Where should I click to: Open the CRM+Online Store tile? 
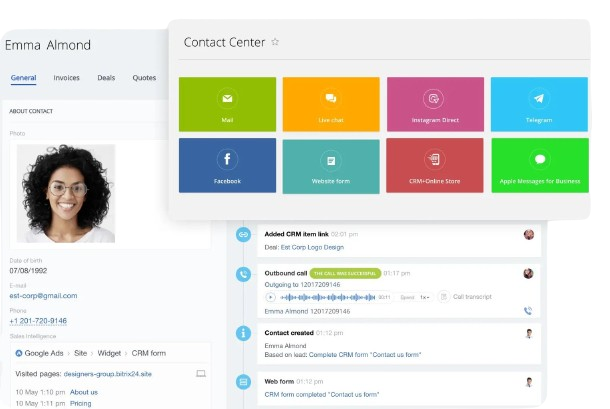pos(435,165)
